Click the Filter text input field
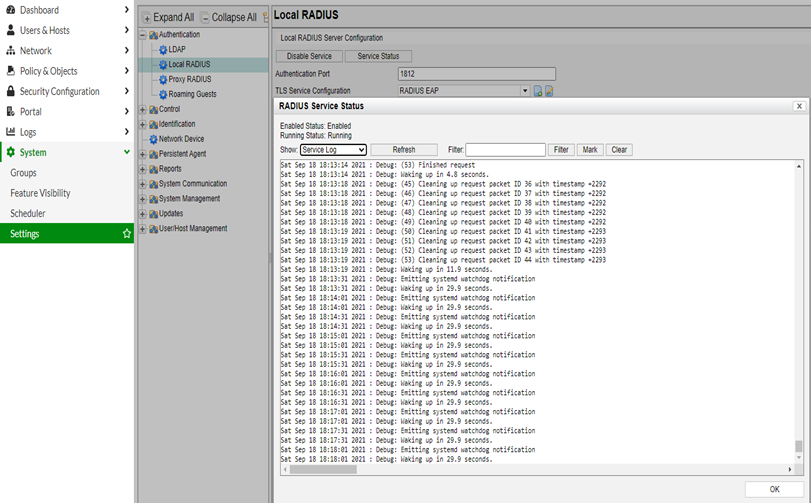Screen dimensions: 811x503 click(505, 150)
